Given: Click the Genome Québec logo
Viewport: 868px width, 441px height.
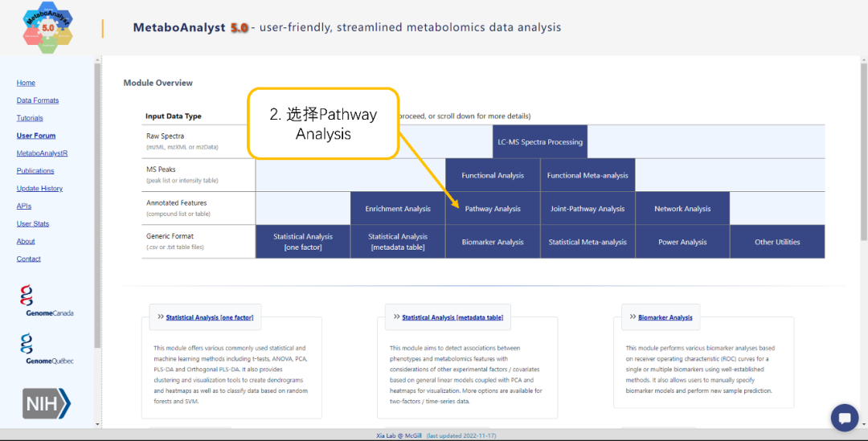Looking at the screenshot, I should coord(47,349).
